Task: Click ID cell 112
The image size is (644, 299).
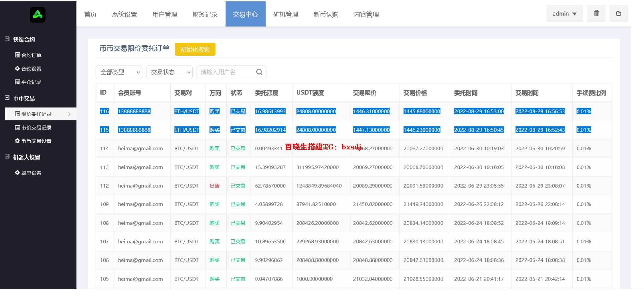Action: 104,186
